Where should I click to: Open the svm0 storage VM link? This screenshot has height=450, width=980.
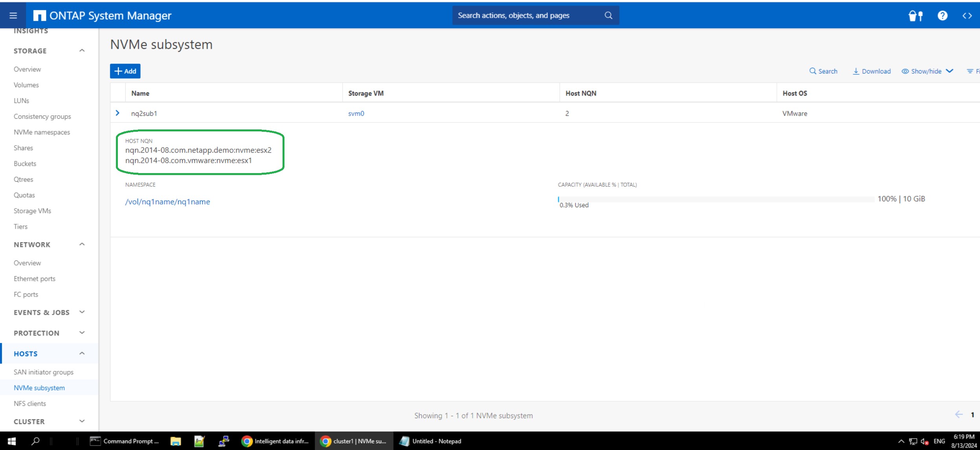pyautogui.click(x=356, y=113)
